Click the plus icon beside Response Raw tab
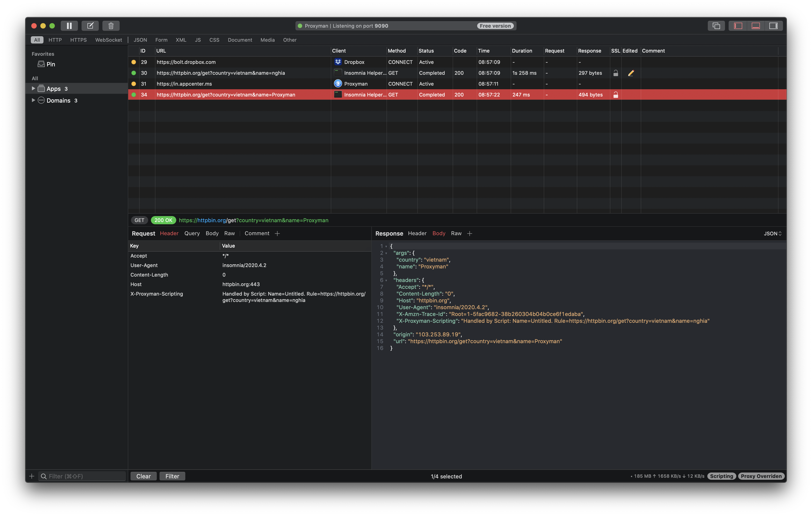812x516 pixels. pos(469,233)
